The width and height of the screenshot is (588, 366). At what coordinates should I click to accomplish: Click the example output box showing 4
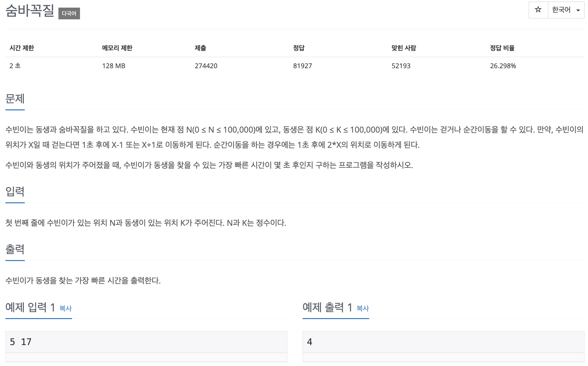tap(443, 342)
